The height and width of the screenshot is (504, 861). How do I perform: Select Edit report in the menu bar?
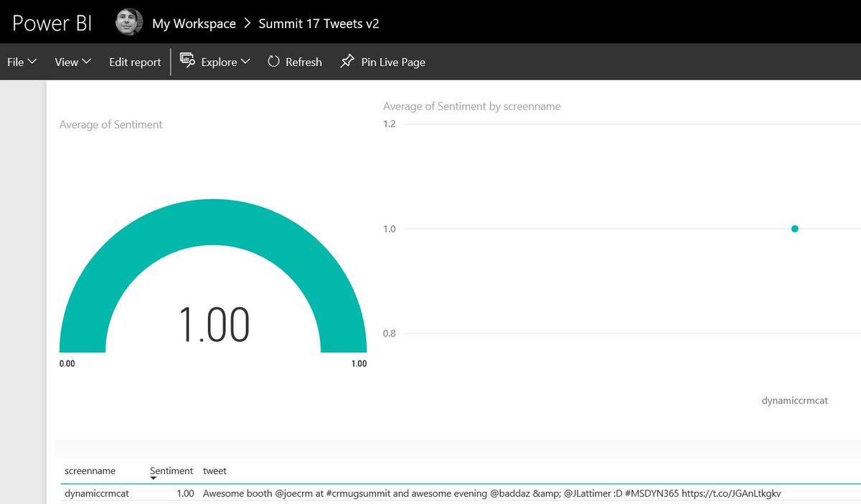(x=134, y=62)
